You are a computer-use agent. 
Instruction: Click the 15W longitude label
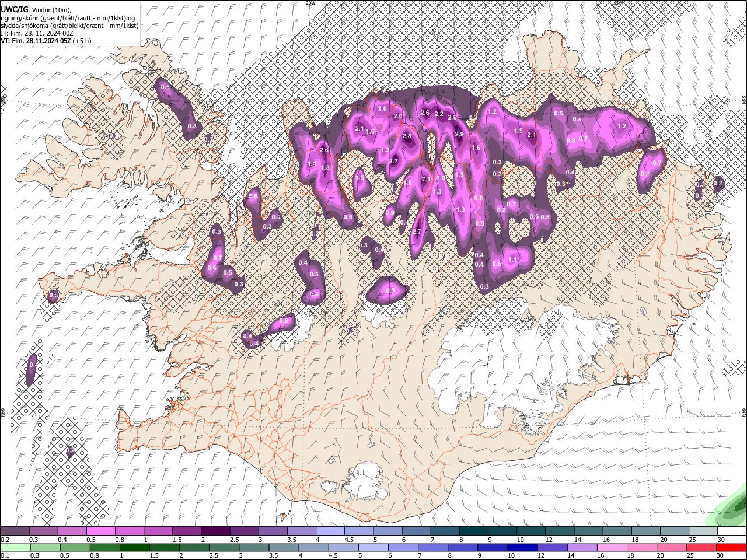618,3
